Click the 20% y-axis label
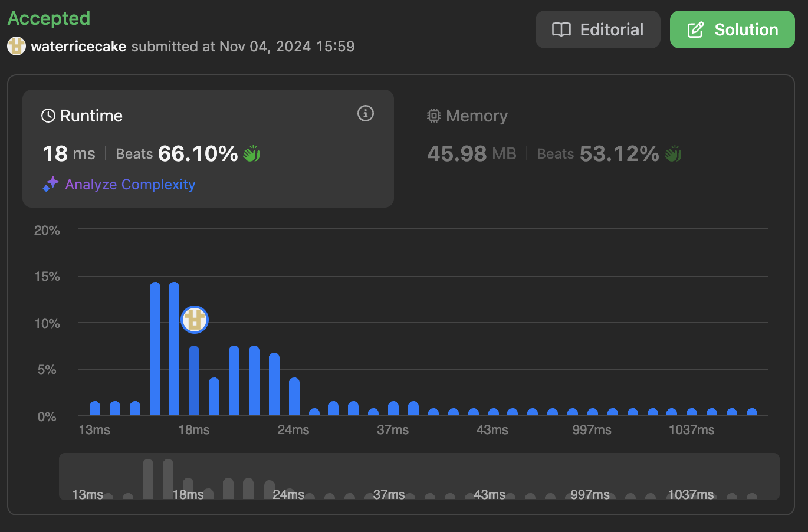This screenshot has width=808, height=532. 47,230
